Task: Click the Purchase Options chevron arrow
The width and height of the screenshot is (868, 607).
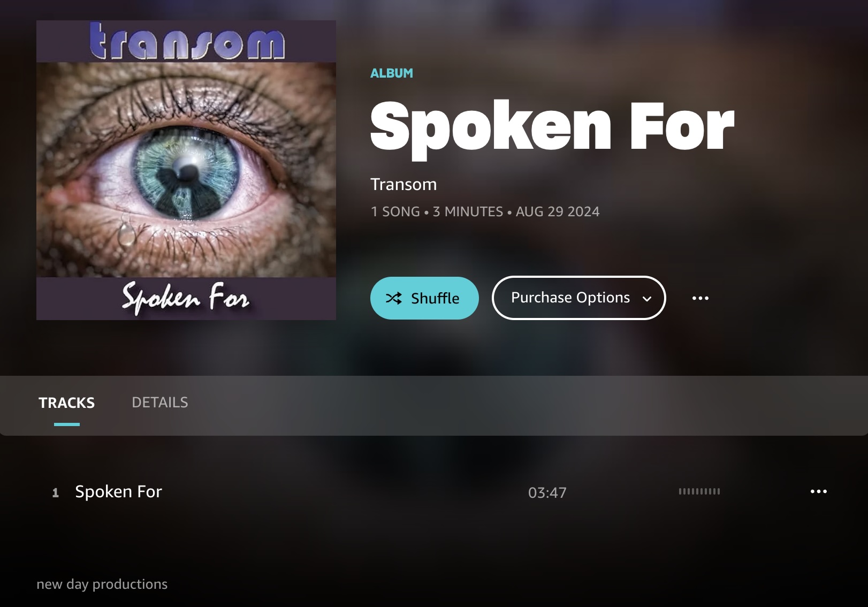Action: pyautogui.click(x=647, y=299)
